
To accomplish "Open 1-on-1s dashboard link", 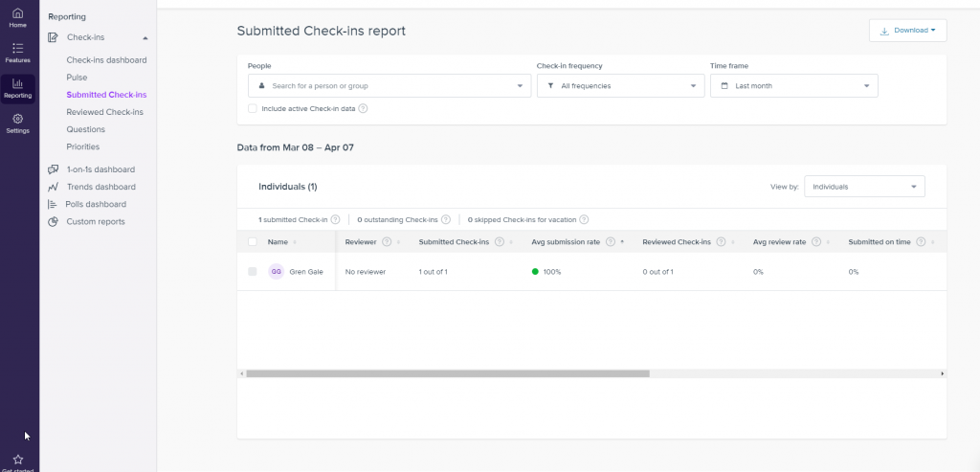I will (x=100, y=169).
